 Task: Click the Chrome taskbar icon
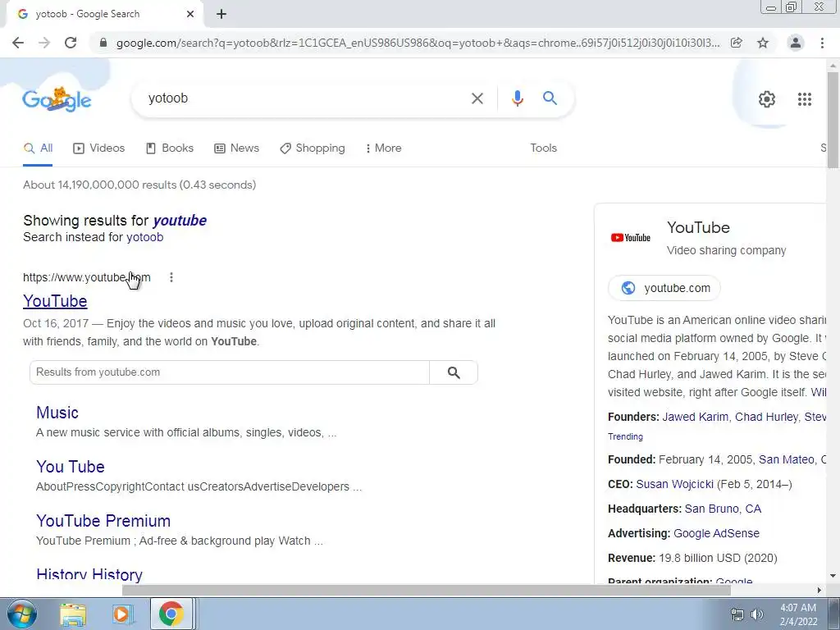click(171, 614)
